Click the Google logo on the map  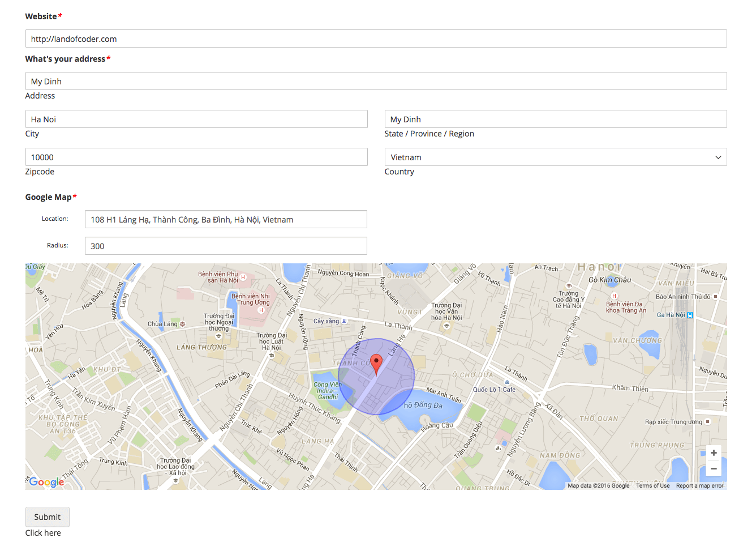(46, 482)
